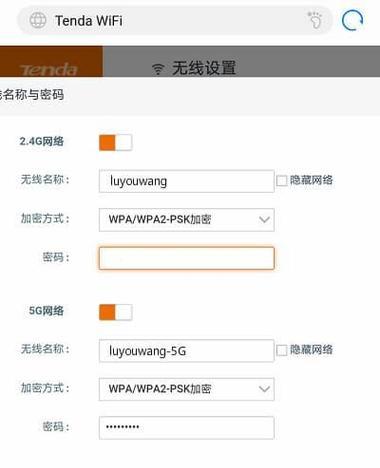Click the luyouwang-5G name field
Screen dimensions: 380x468
click(187, 351)
